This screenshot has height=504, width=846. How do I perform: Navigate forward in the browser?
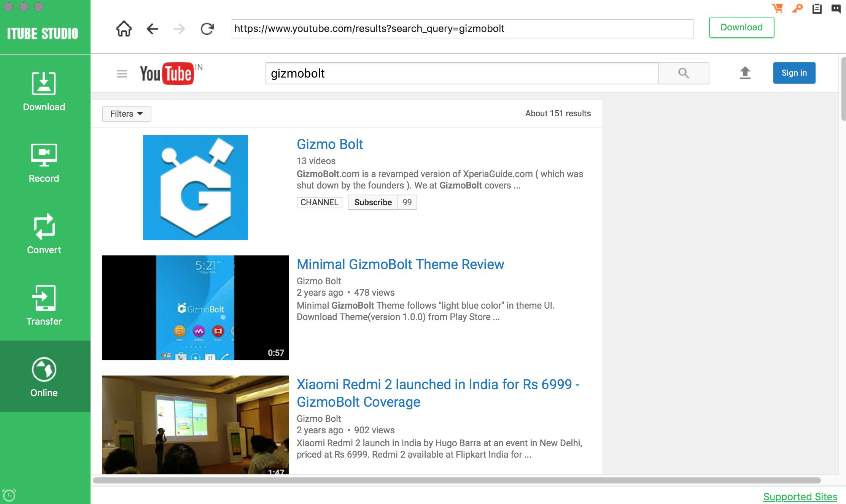click(179, 29)
